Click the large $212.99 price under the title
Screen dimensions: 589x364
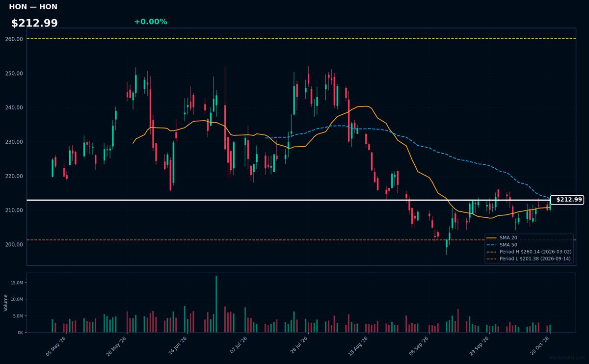pos(34,23)
